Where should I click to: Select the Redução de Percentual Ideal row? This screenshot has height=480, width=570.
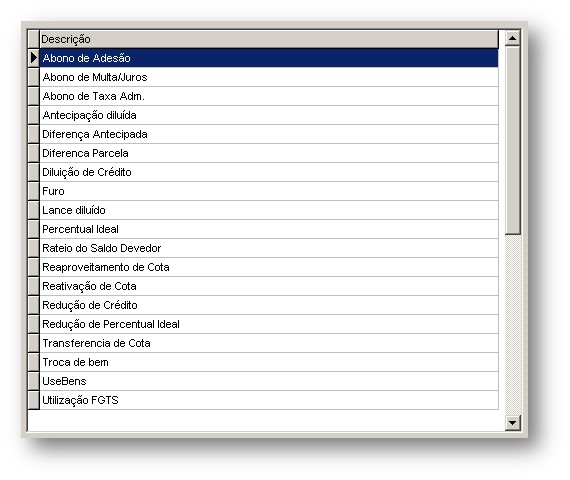[x=269, y=324]
